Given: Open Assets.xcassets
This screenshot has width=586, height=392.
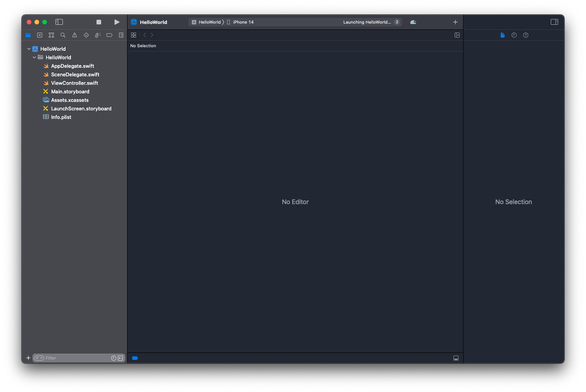Looking at the screenshot, I should [x=70, y=100].
